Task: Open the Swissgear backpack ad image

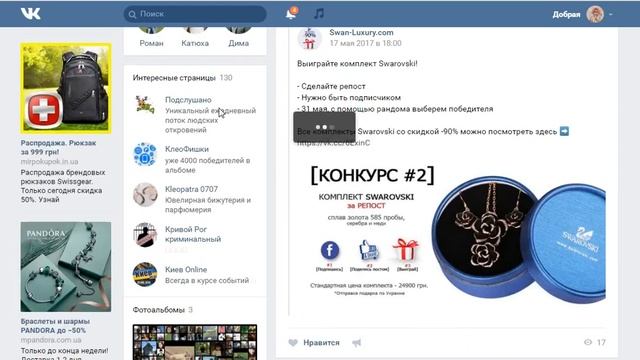Action: 66,88
